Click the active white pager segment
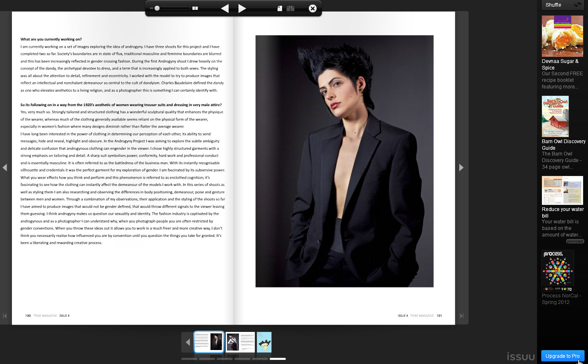This screenshot has width=588, height=364. pyautogui.click(x=278, y=359)
